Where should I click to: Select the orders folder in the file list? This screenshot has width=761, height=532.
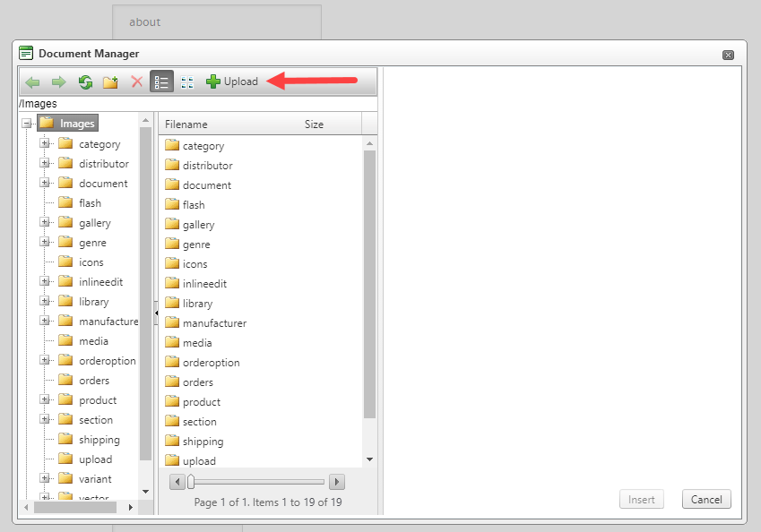(x=196, y=382)
